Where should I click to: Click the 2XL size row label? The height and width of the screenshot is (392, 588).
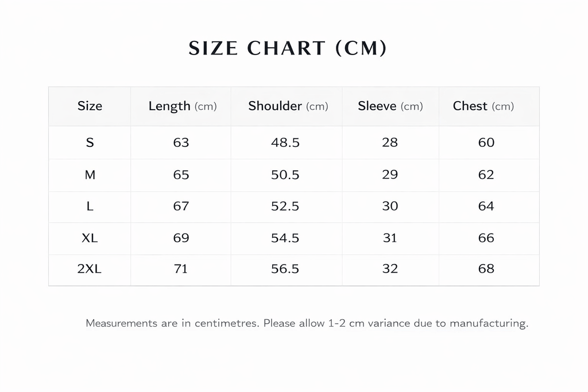click(x=90, y=269)
